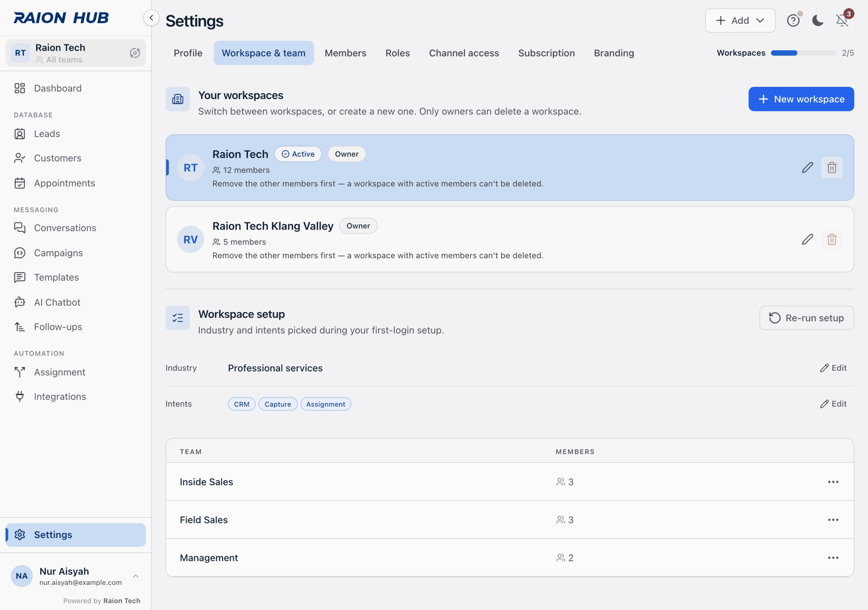Switch to the Profile tab
The width and height of the screenshot is (868, 610).
click(188, 53)
